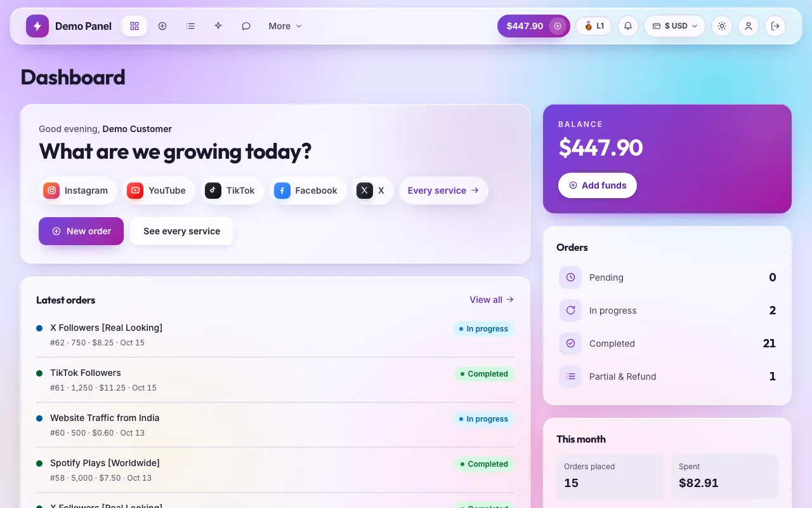Start a New order with the purple button
The width and height of the screenshot is (812, 508).
point(81,231)
